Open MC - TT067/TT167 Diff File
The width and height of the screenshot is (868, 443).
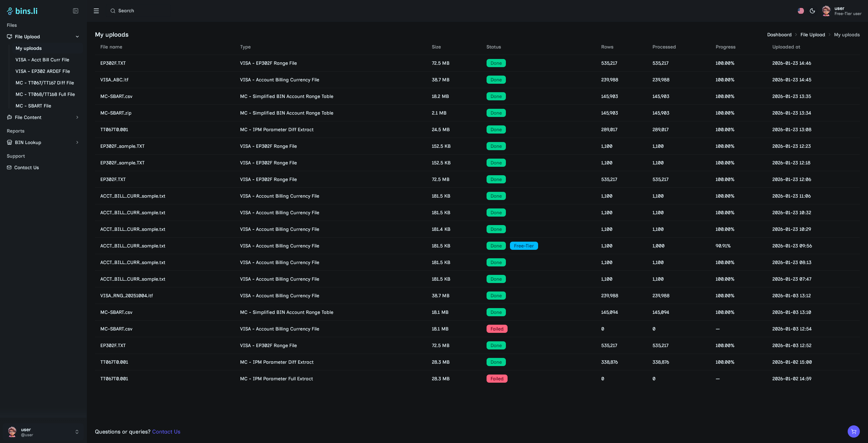[x=45, y=83]
